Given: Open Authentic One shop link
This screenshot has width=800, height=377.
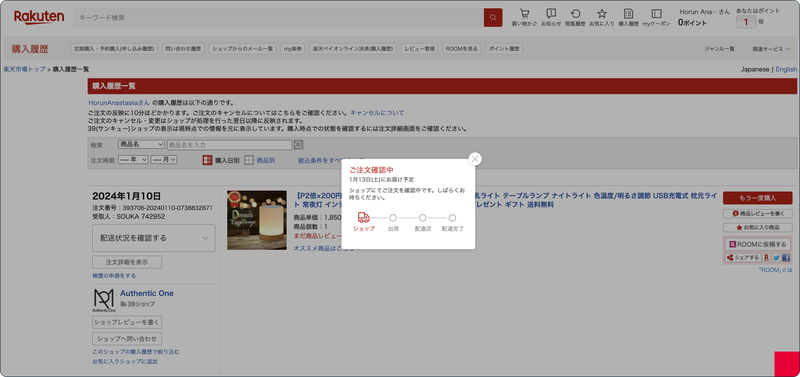Looking at the screenshot, I should [146, 293].
